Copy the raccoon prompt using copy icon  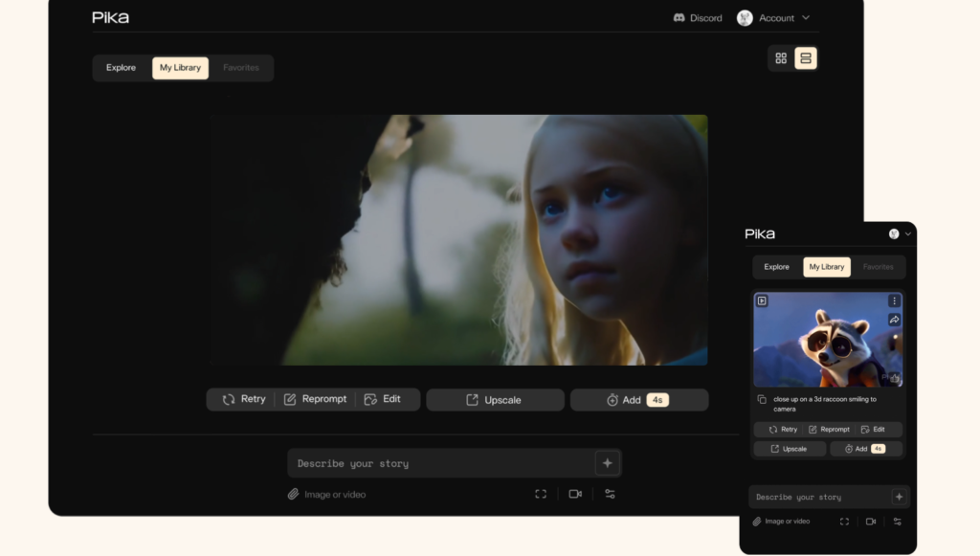(x=762, y=399)
